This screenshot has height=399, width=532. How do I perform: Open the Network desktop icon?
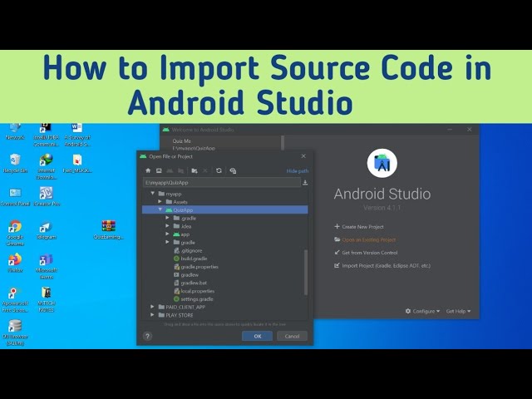[x=15, y=131]
